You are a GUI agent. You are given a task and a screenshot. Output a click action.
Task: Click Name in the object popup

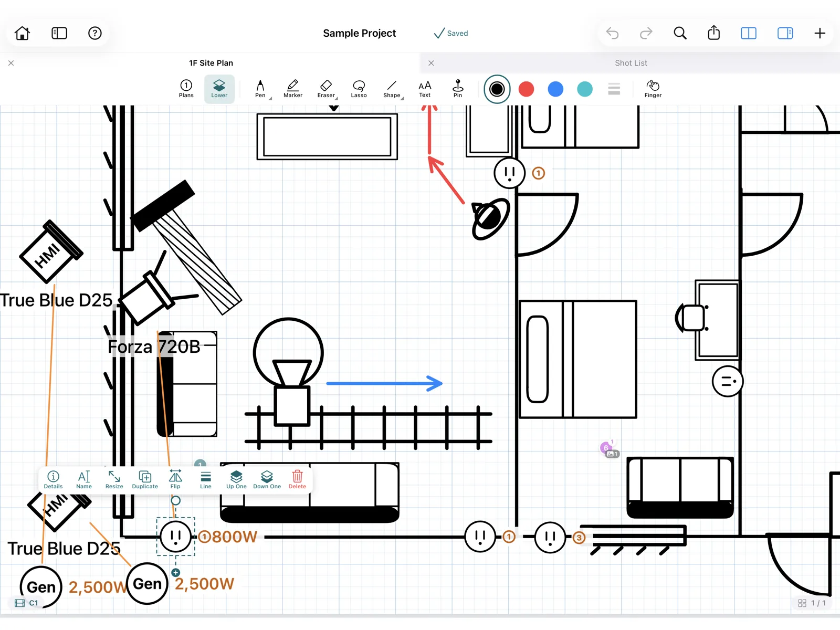pos(84,480)
